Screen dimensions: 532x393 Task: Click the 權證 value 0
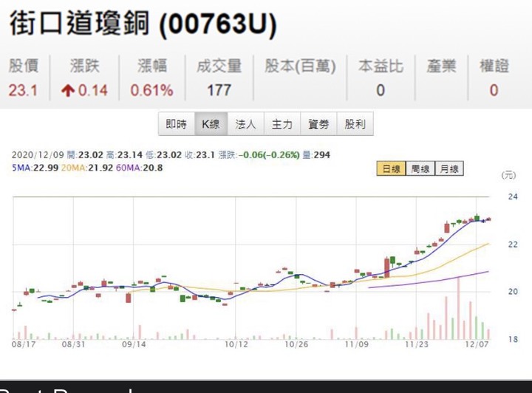point(494,91)
